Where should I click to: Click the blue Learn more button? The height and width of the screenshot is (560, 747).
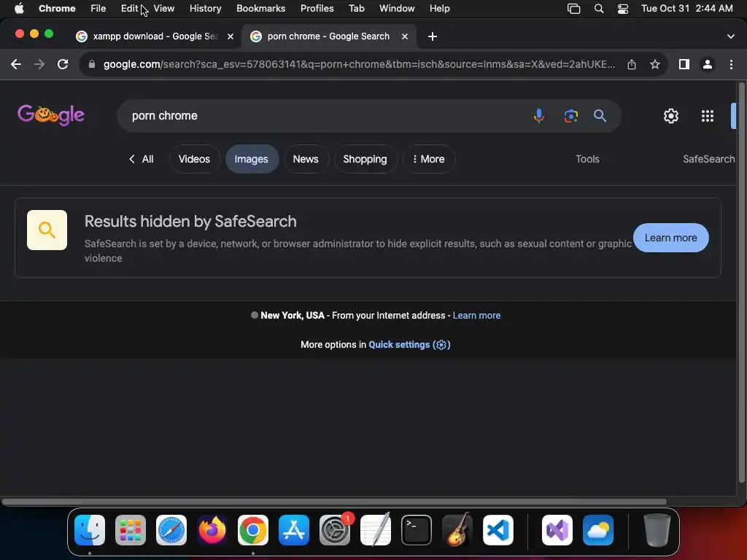671,238
